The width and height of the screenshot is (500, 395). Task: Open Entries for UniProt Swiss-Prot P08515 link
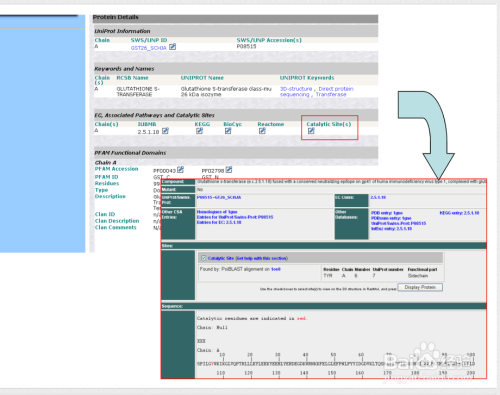point(235,217)
